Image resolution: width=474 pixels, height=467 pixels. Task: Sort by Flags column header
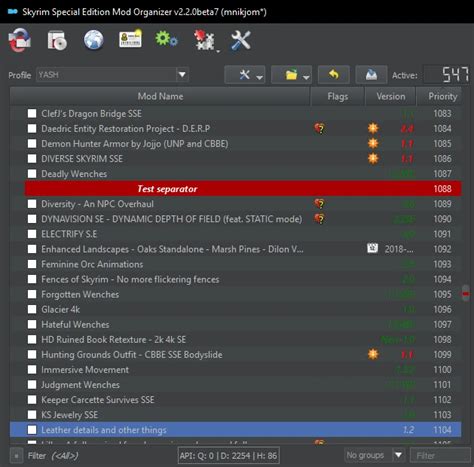click(x=338, y=96)
